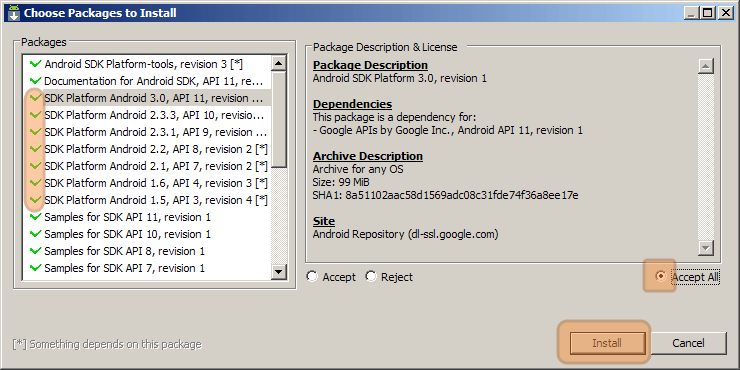Click up arrow of packages list scrollbar
Image resolution: width=740 pixels, height=370 pixels.
278,64
